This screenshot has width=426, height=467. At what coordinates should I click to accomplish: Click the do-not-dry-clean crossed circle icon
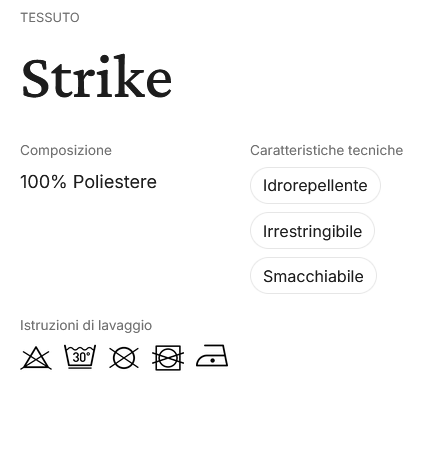(x=124, y=358)
